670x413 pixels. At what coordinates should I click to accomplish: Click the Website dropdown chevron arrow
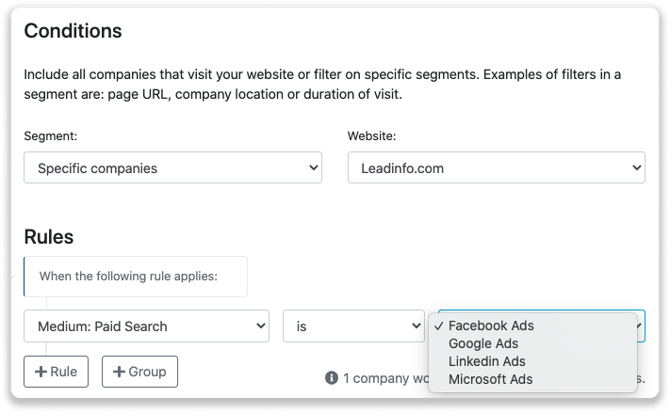tap(636, 168)
